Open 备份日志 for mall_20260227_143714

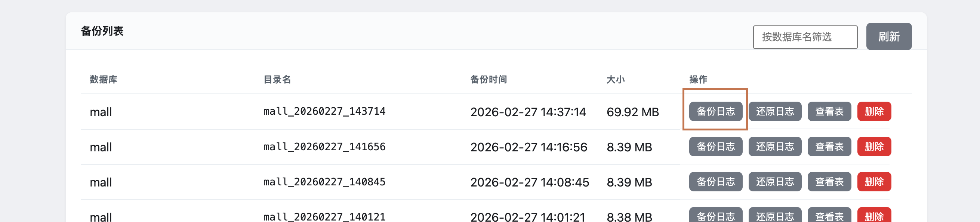tap(715, 111)
